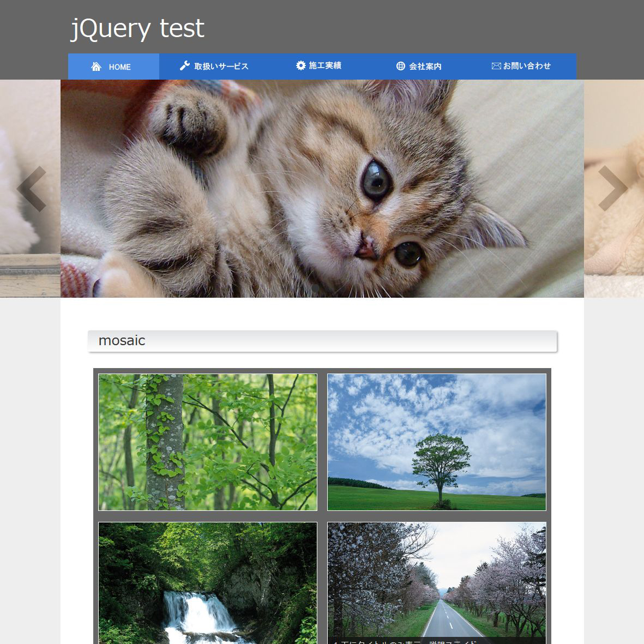Select the waterfall thumbnail
This screenshot has width=644, height=644.
coord(208,582)
